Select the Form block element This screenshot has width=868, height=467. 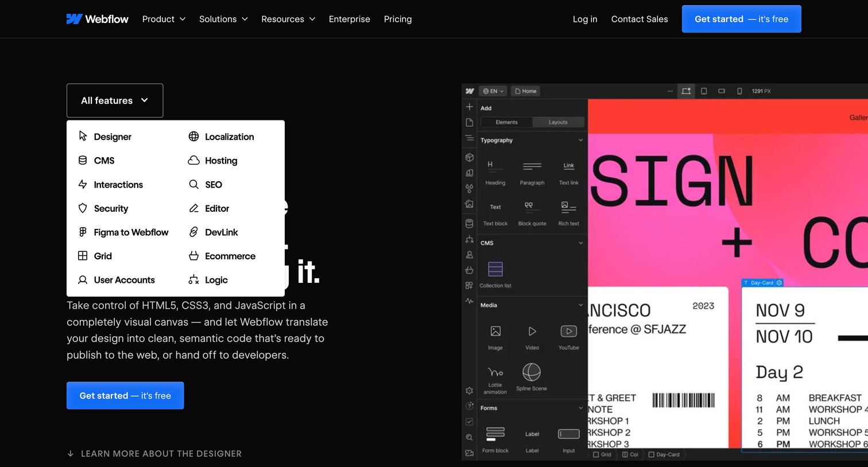pyautogui.click(x=495, y=439)
